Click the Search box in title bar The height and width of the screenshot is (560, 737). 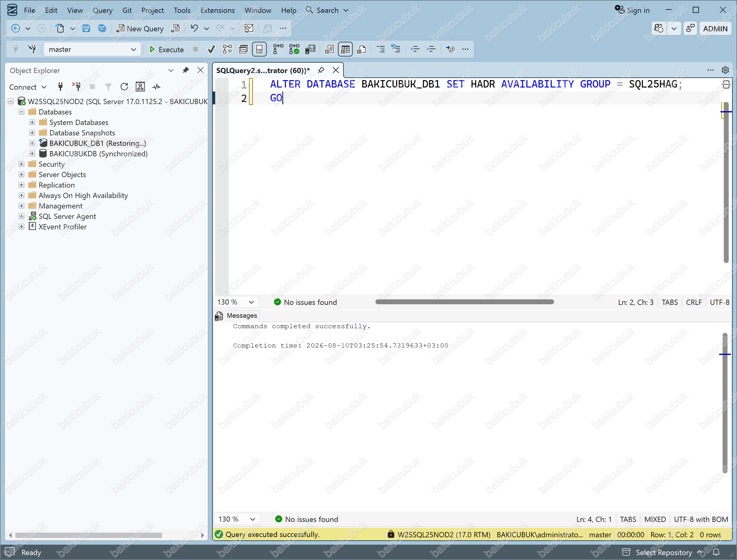327,10
